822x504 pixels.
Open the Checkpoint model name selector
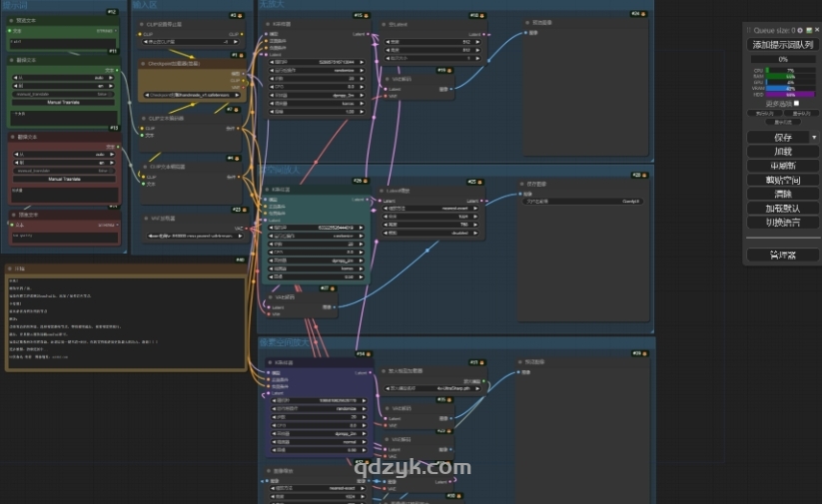tap(190, 95)
